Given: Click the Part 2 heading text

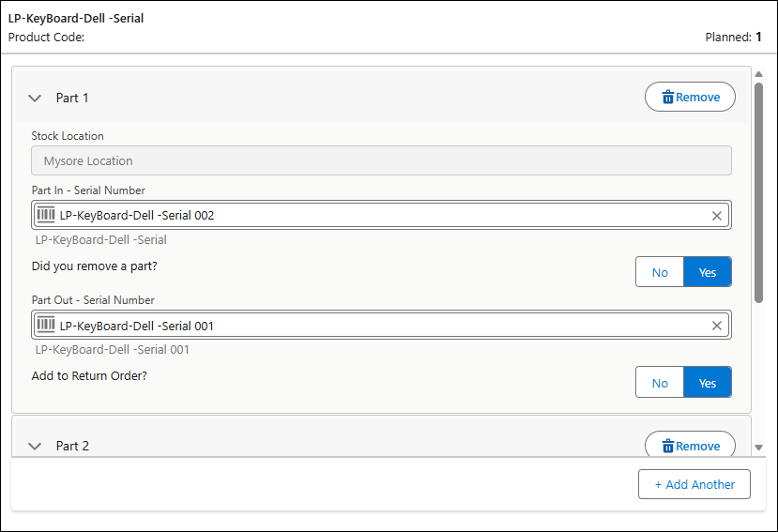Looking at the screenshot, I should (x=72, y=446).
